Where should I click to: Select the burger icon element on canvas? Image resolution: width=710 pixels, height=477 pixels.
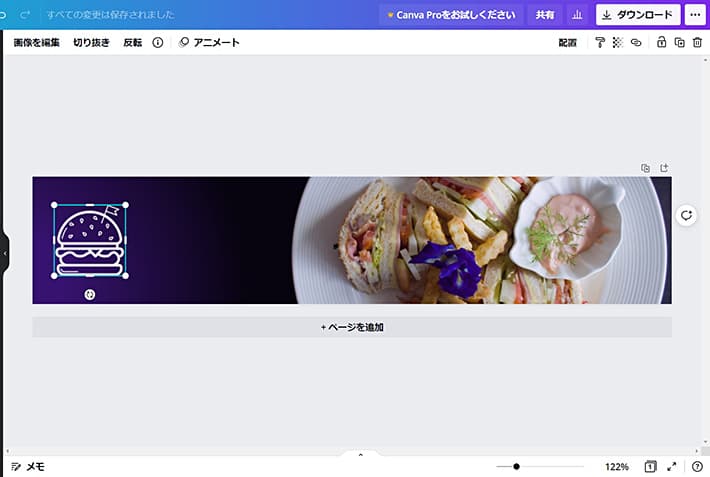pos(90,241)
